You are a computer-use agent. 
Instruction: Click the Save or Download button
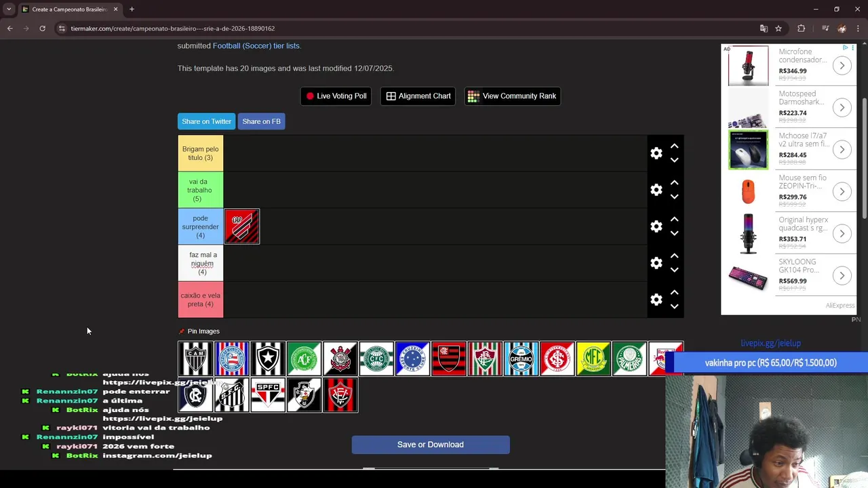click(x=431, y=445)
